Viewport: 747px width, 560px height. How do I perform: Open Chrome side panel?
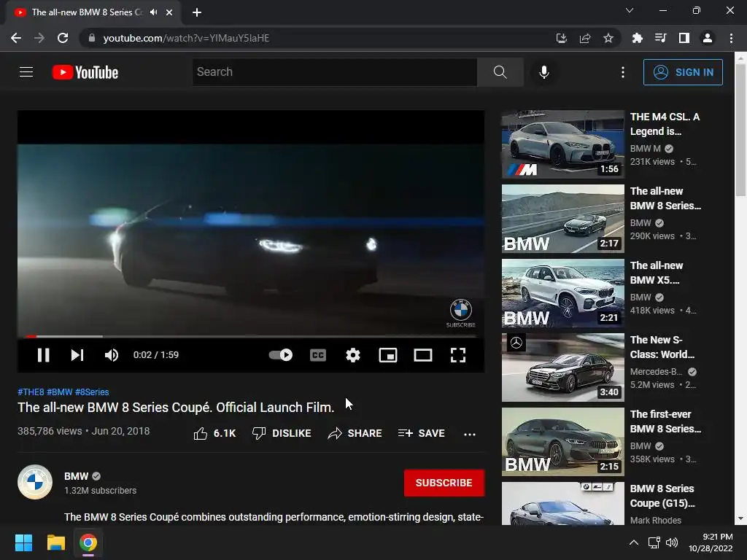click(x=684, y=38)
